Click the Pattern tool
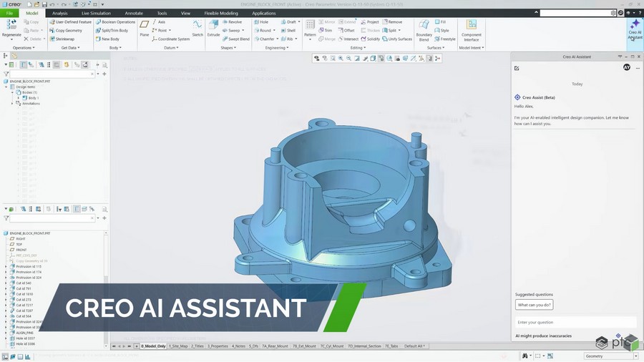Viewport: 644px width, 362px height. coord(310,28)
